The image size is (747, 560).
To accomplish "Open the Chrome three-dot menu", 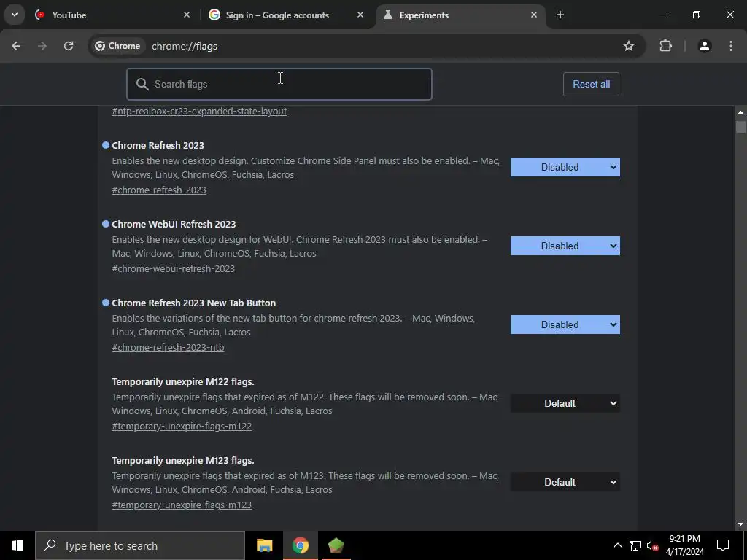I will click(x=731, y=46).
